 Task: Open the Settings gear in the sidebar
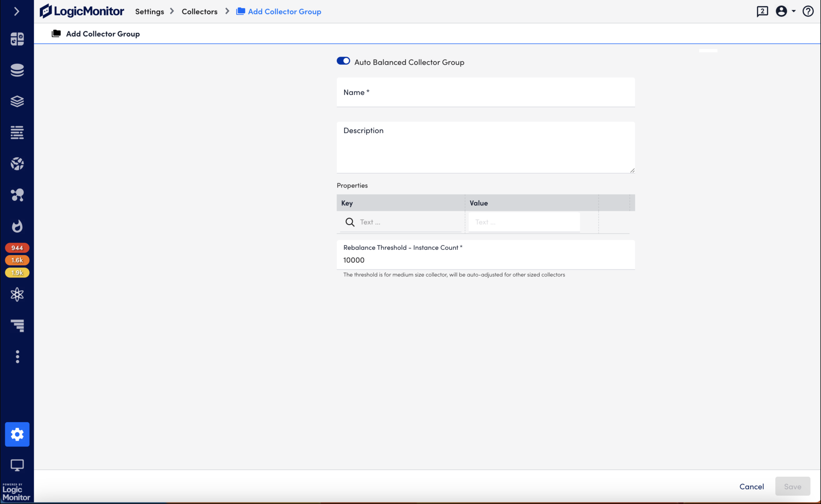coord(17,434)
